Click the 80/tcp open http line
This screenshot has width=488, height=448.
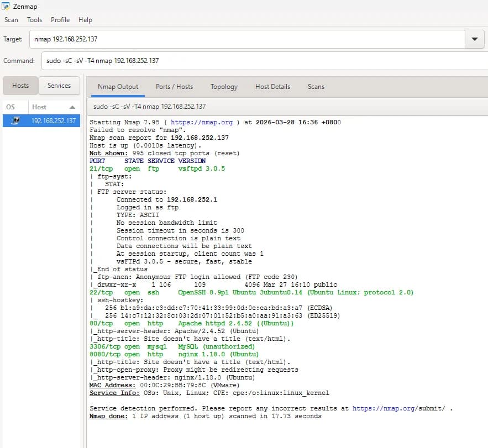(191, 323)
